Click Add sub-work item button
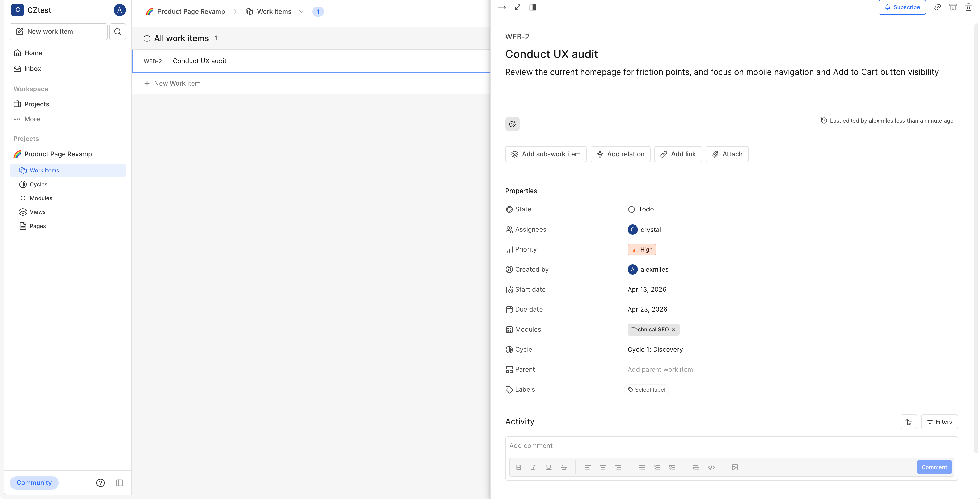The image size is (980, 499). 546,154
